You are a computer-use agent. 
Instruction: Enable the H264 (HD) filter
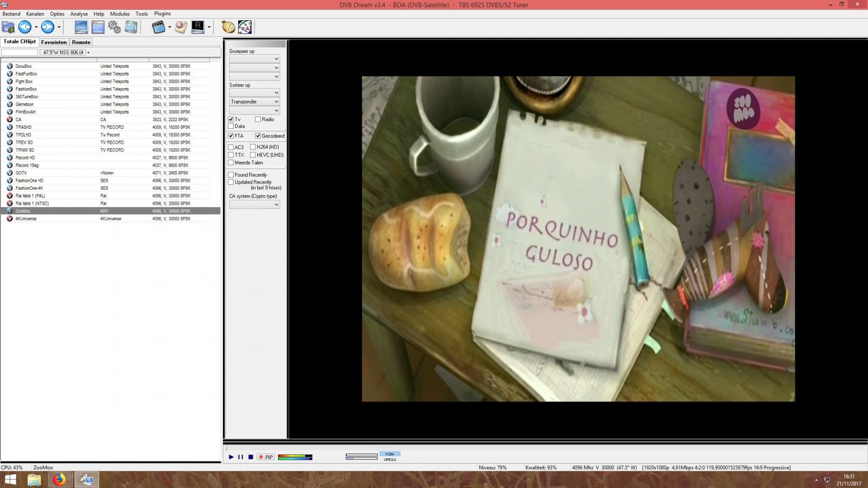[x=254, y=147]
